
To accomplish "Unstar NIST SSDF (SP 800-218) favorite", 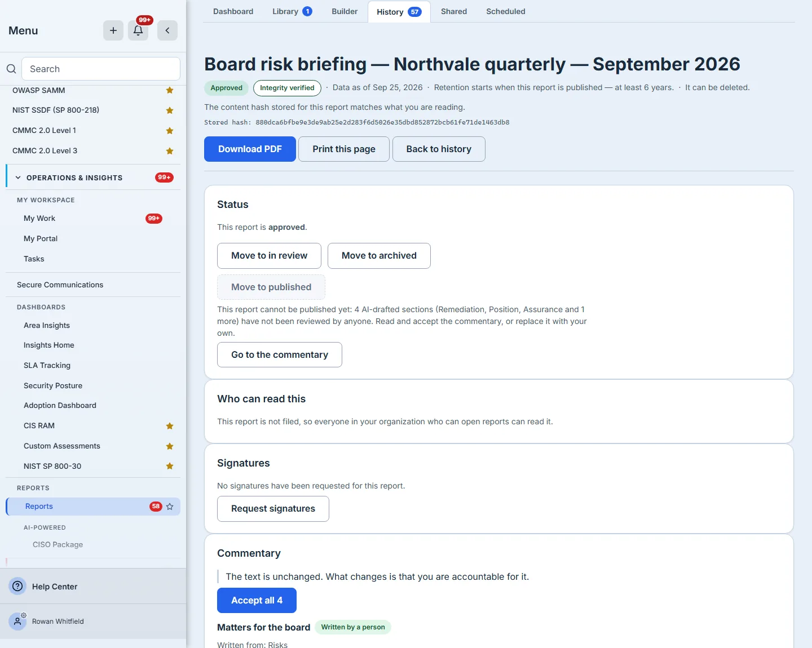I will [x=170, y=110].
